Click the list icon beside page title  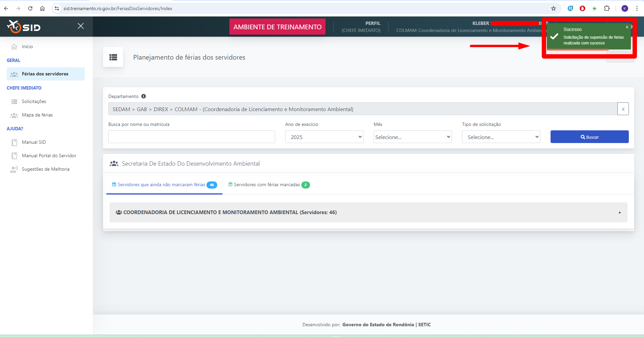click(x=113, y=57)
